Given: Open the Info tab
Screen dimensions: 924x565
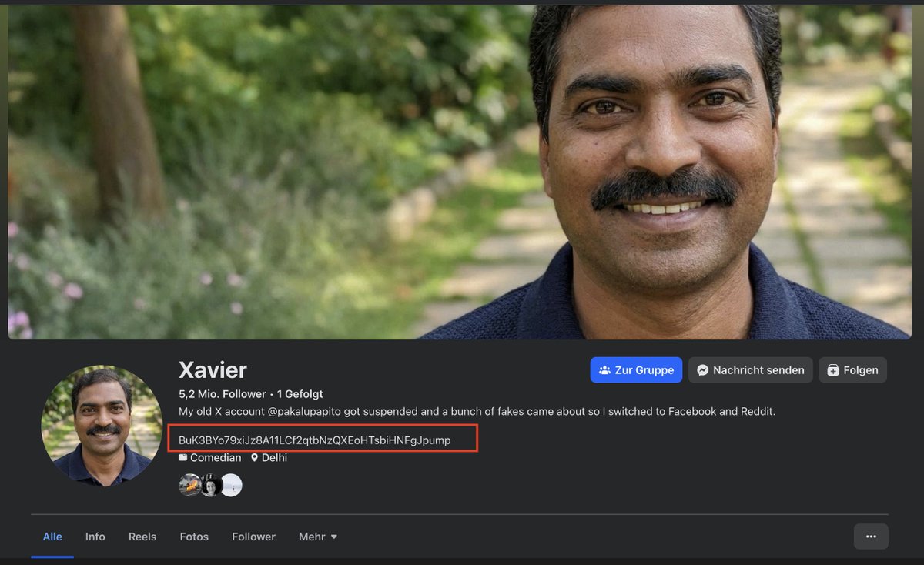Looking at the screenshot, I should [x=95, y=537].
